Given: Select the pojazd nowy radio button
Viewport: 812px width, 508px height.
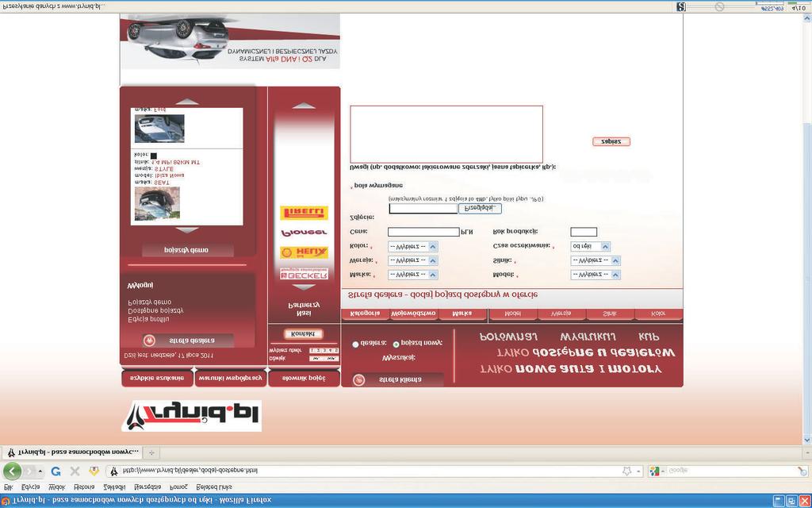Looking at the screenshot, I should (x=396, y=344).
